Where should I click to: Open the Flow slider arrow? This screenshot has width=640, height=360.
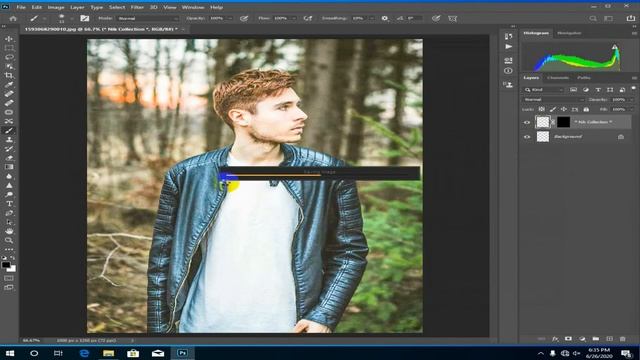(x=293, y=18)
